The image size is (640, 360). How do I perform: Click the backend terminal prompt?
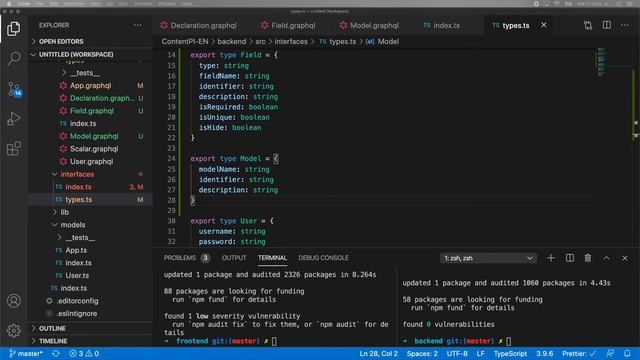(x=456, y=341)
